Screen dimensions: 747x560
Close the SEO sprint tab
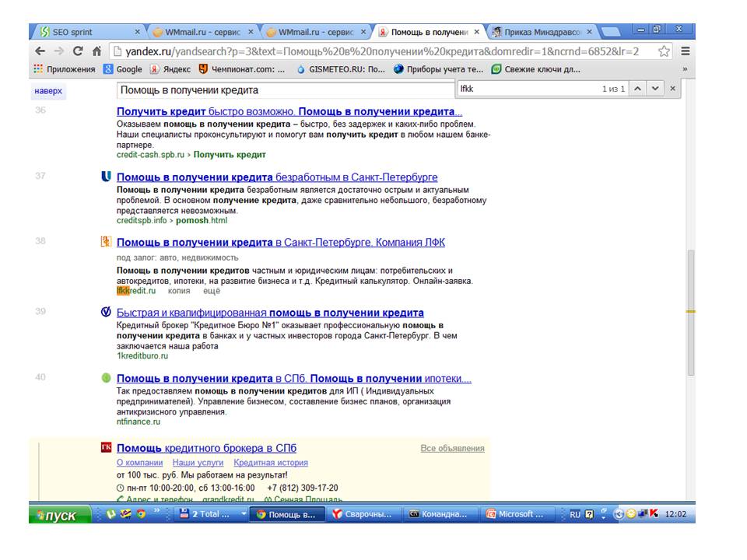(x=137, y=32)
